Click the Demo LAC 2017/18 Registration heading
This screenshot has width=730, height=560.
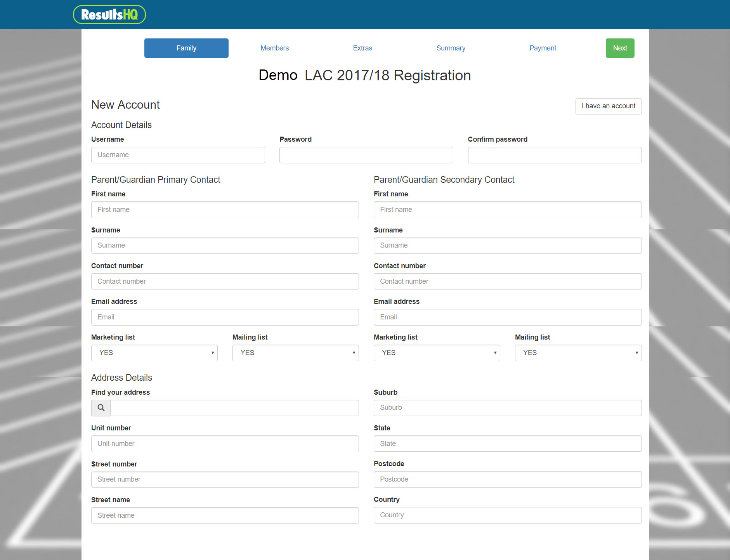[x=365, y=75]
